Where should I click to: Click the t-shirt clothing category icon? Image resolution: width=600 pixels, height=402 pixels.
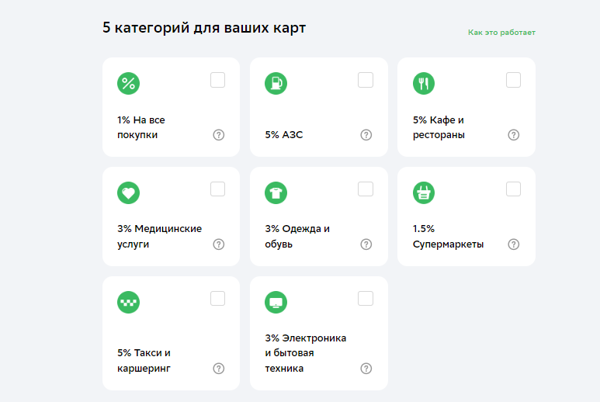tap(276, 193)
